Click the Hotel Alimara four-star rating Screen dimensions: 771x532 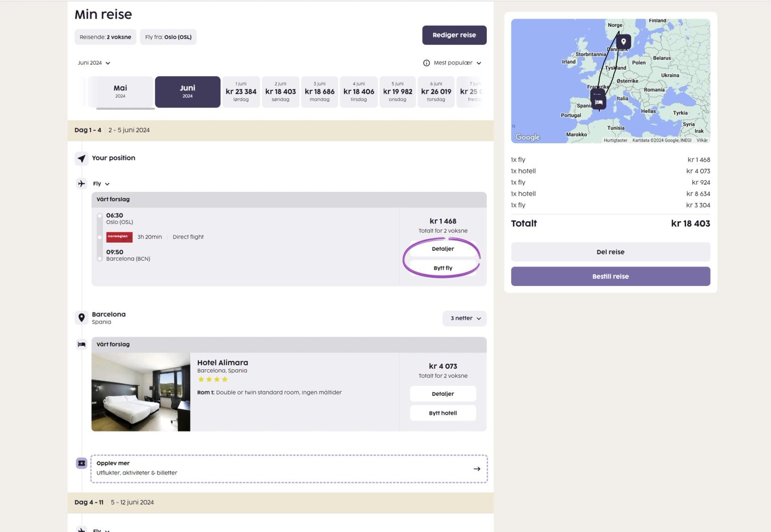point(212,379)
